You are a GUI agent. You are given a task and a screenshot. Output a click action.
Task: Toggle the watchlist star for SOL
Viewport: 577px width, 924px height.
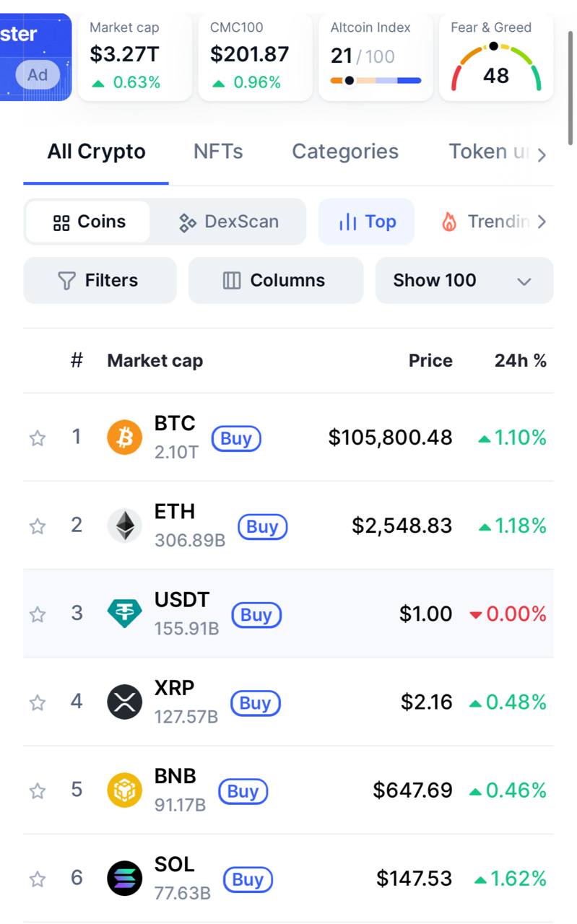(x=38, y=879)
